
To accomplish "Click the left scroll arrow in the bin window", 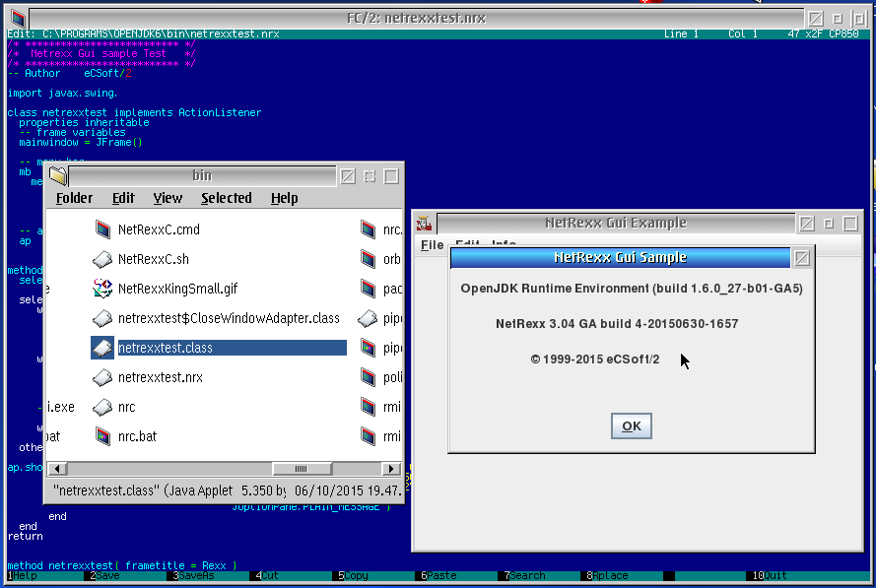I will point(57,469).
